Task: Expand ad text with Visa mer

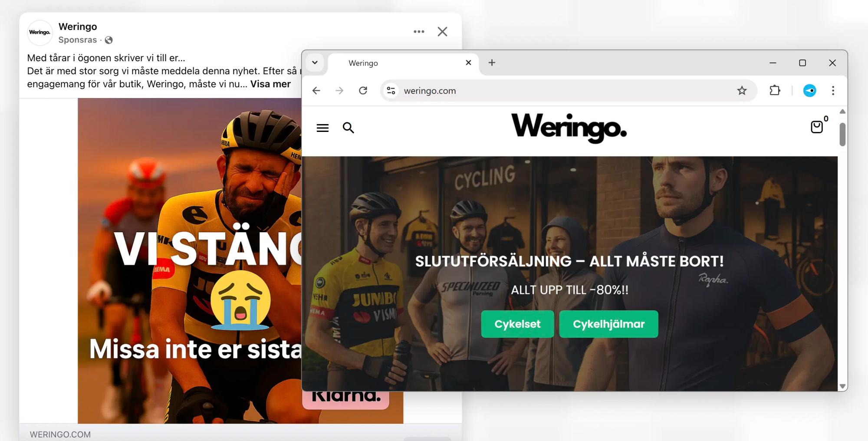Action: [x=270, y=84]
